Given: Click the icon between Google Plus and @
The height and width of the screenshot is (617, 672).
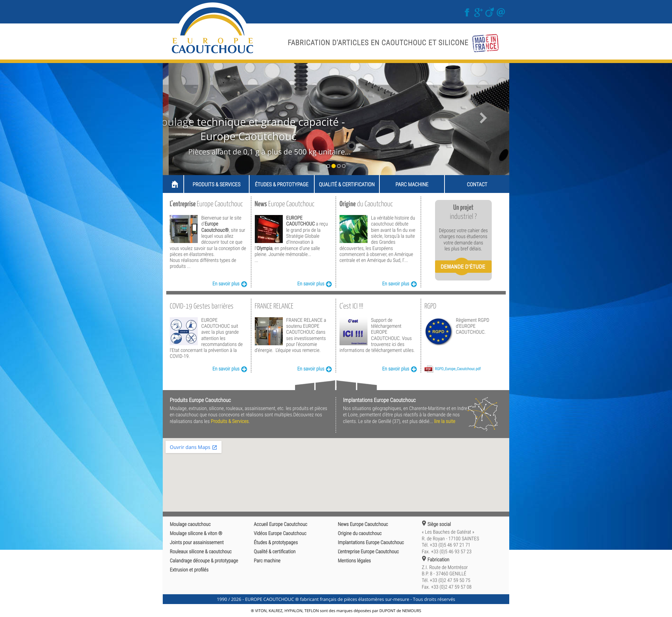Looking at the screenshot, I should tap(490, 12).
